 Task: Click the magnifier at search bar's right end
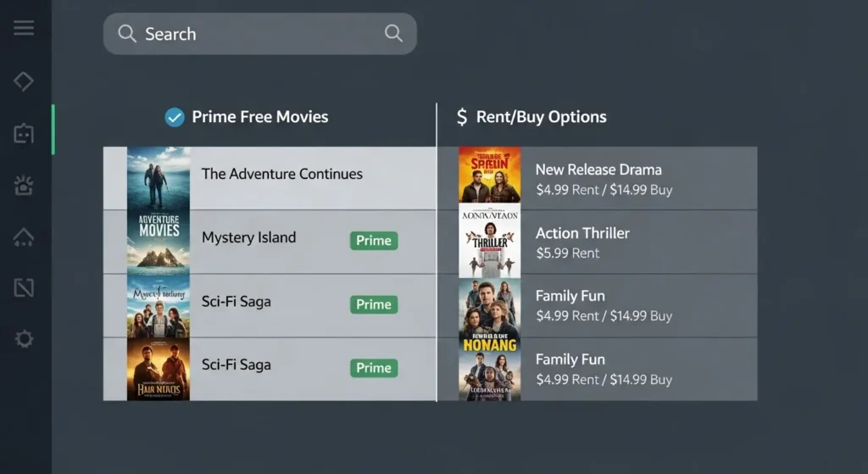pos(393,33)
